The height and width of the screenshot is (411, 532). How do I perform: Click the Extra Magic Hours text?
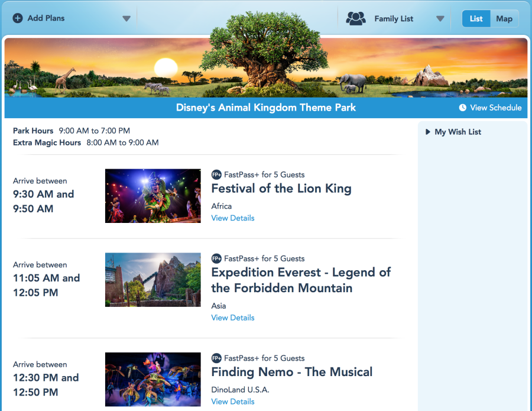point(86,143)
